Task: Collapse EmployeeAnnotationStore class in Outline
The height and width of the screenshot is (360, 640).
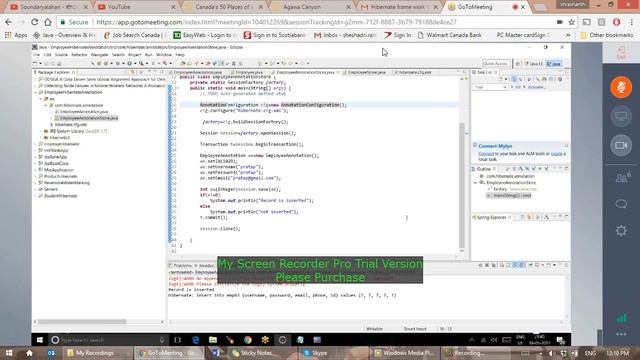Action: point(476,183)
